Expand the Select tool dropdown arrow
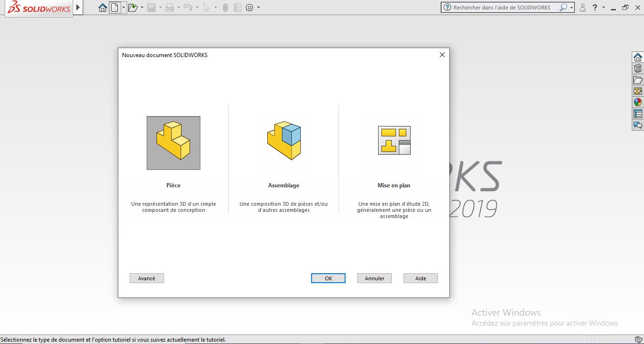 (215, 8)
